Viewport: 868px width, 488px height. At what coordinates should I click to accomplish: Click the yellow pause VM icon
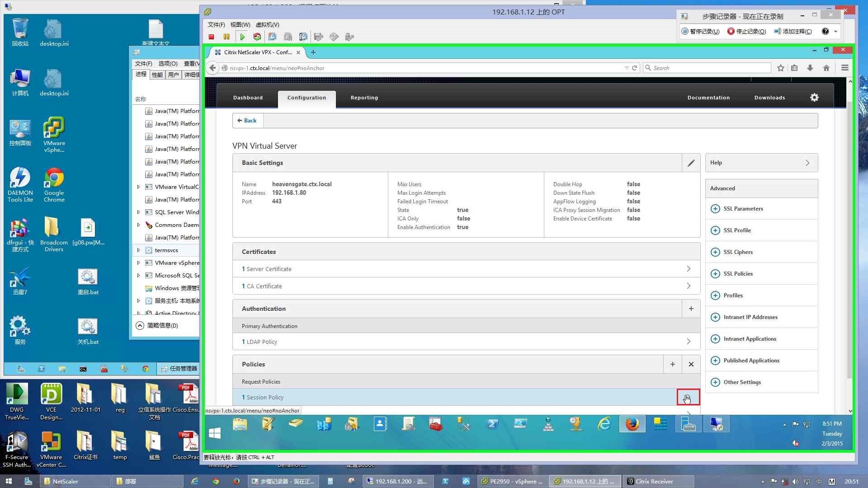coord(226,37)
